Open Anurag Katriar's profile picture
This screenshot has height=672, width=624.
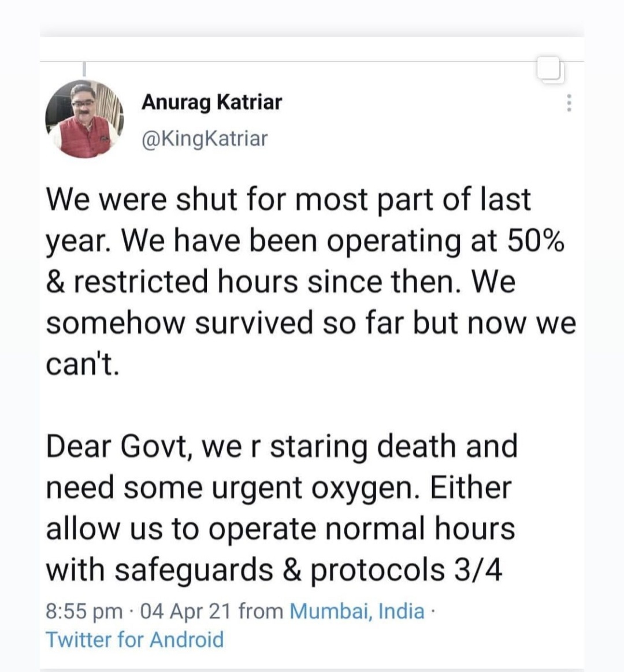click(84, 119)
